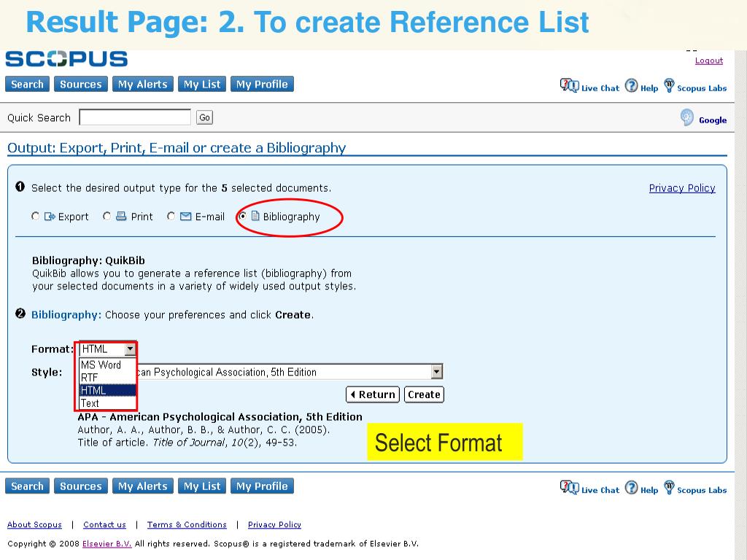Open the Contact us footer link
This screenshot has width=747, height=560.
pos(104,524)
